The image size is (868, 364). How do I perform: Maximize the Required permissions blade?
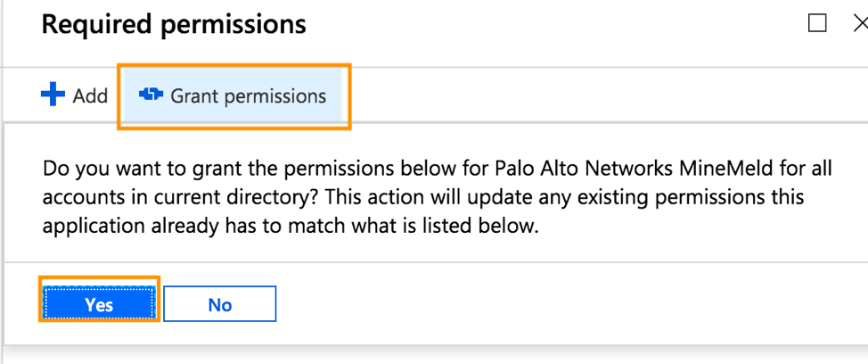click(x=817, y=23)
